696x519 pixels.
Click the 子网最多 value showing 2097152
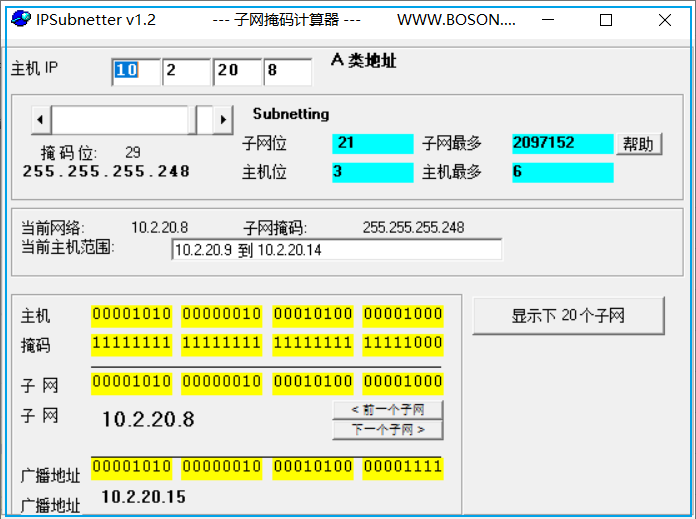(562, 143)
